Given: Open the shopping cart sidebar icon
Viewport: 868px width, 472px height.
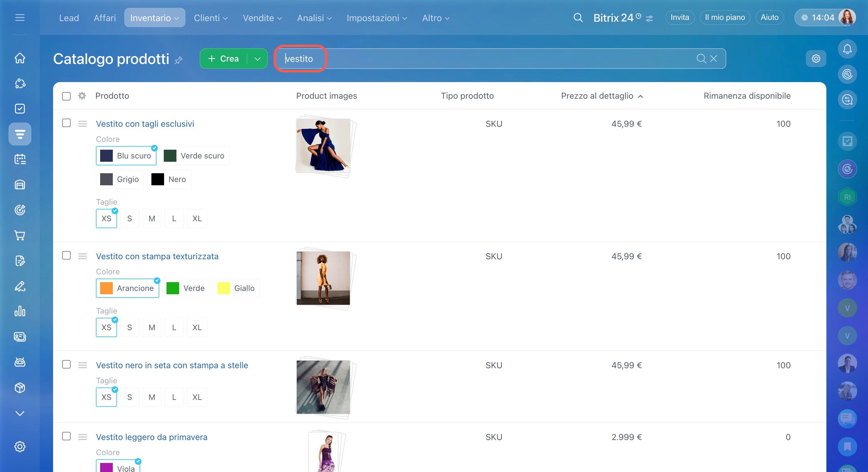Looking at the screenshot, I should click(x=20, y=235).
